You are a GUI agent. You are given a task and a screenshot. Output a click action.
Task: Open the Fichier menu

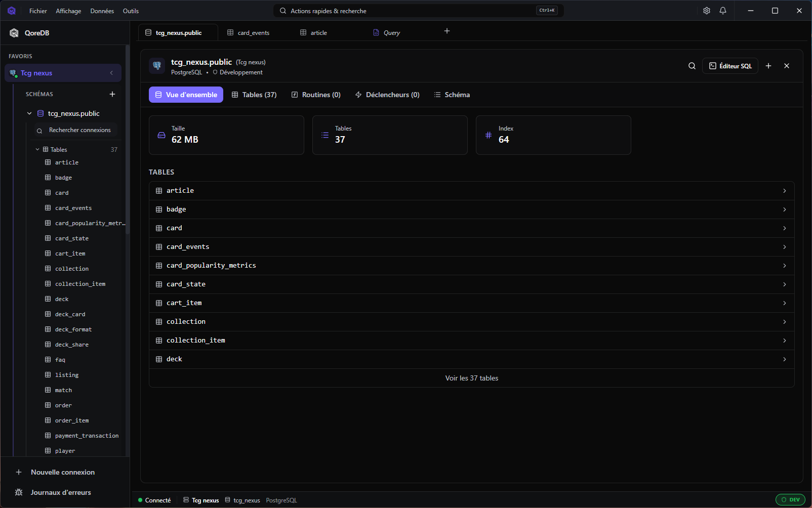pyautogui.click(x=38, y=11)
